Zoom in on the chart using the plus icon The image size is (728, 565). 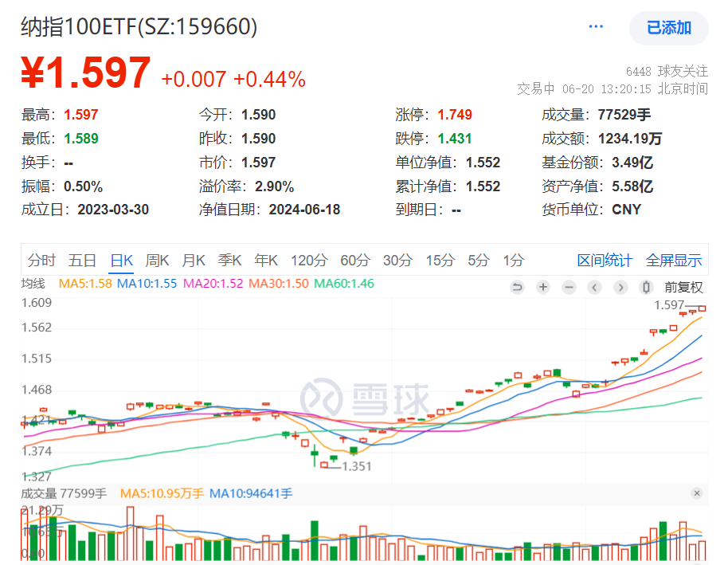542,287
